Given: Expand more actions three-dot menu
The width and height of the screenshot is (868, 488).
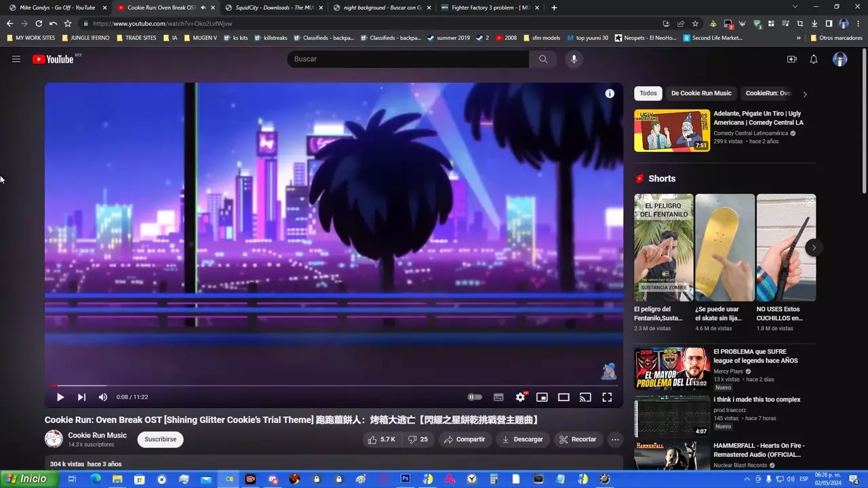Looking at the screenshot, I should 615,439.
